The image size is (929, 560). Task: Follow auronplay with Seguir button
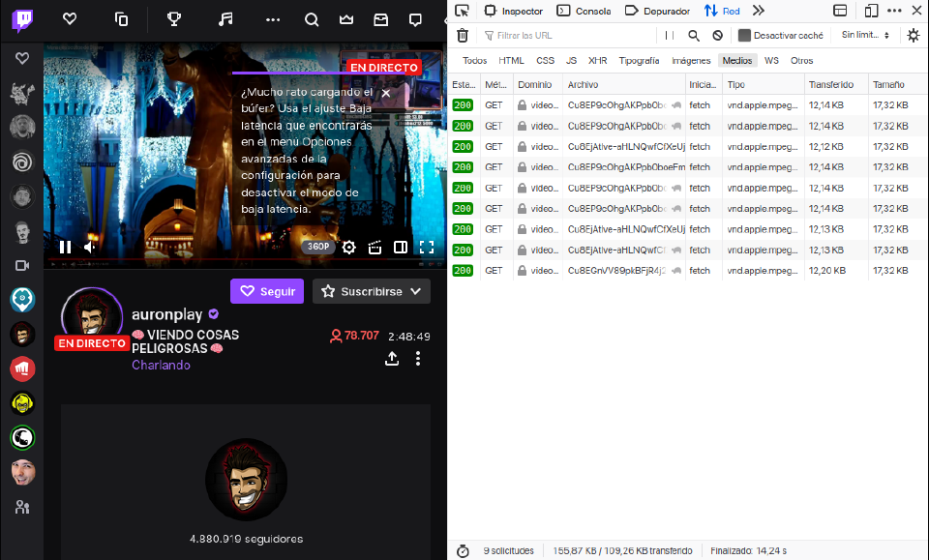[x=267, y=291]
